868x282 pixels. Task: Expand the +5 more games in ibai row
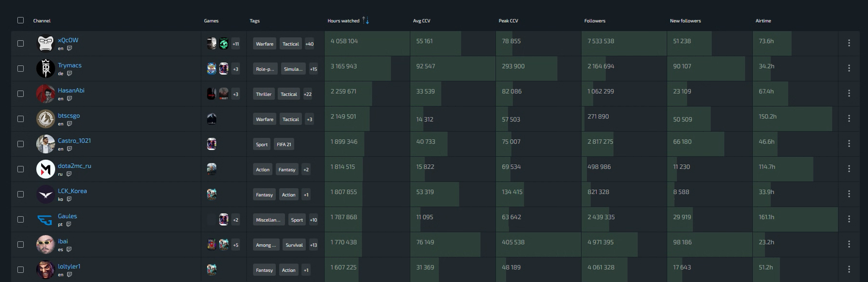pos(235,244)
